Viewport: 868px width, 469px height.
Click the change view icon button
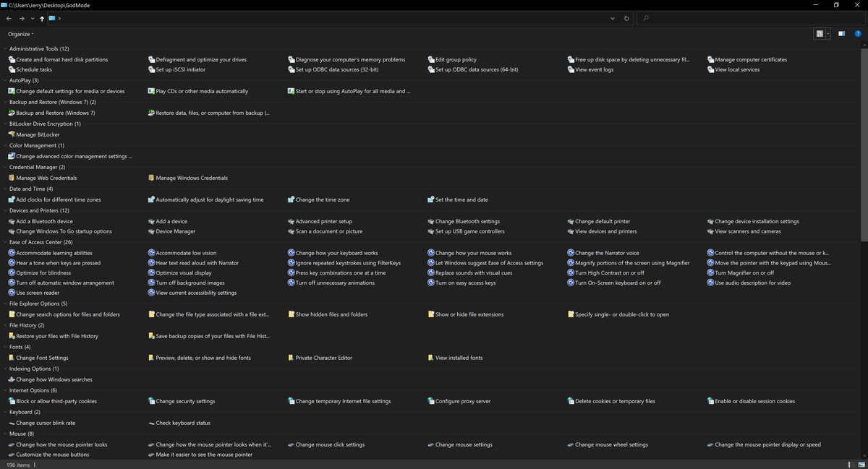click(x=820, y=34)
